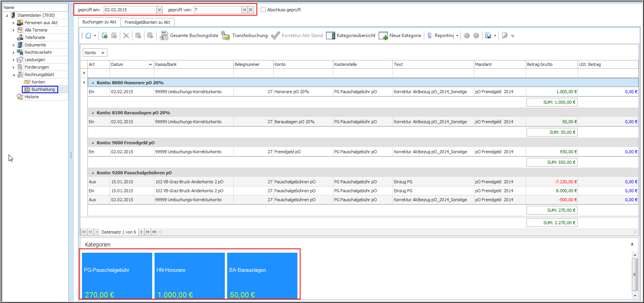
Task: Click the Forderungen sheet icon
Action: (20, 67)
